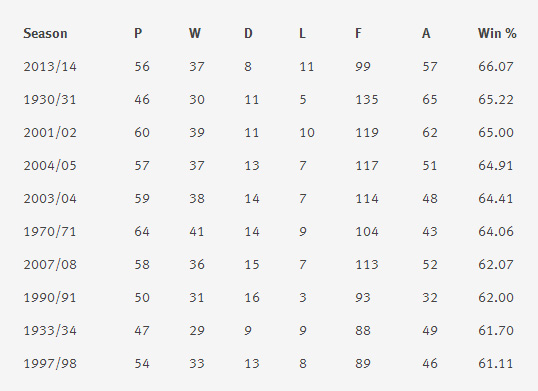
Task: Select the 1997/98 season label
Action: (x=50, y=364)
